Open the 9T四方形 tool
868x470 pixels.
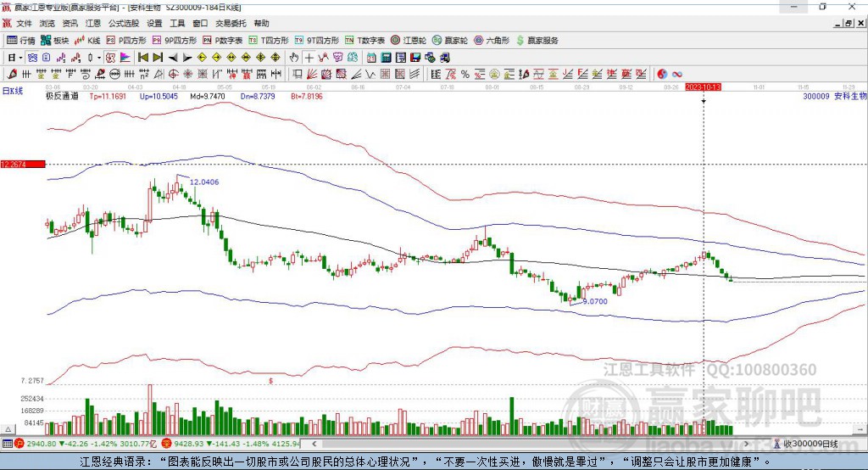click(x=317, y=41)
